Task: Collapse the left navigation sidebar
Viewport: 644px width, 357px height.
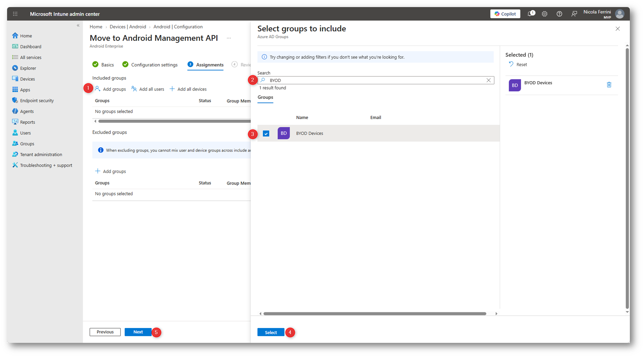Action: [78, 25]
